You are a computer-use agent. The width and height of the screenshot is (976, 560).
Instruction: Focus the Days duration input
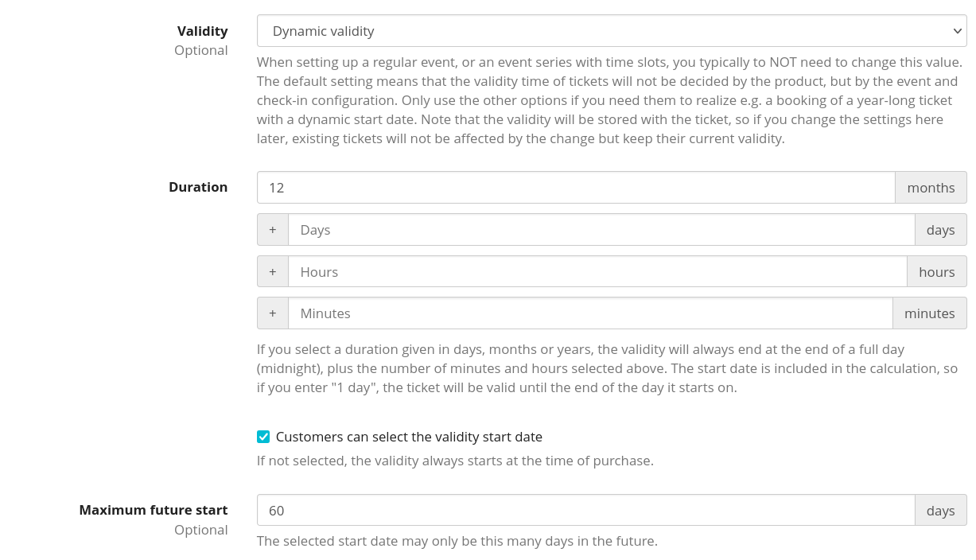click(x=601, y=230)
